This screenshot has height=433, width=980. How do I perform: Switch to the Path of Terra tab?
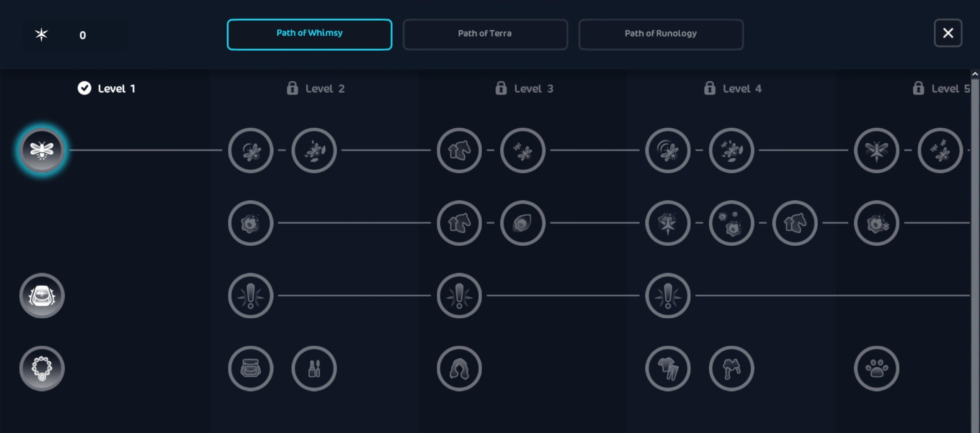pos(485,34)
